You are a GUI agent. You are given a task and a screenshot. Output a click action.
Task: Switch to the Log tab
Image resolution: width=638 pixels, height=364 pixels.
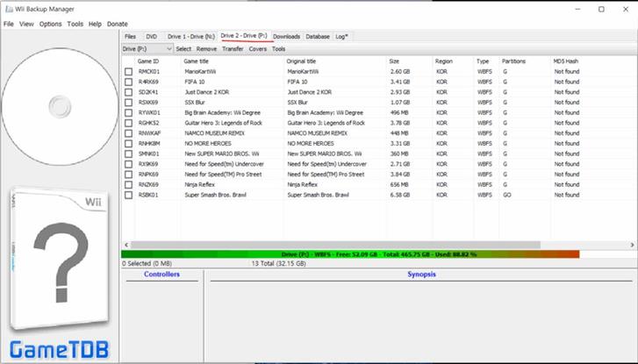tap(341, 37)
